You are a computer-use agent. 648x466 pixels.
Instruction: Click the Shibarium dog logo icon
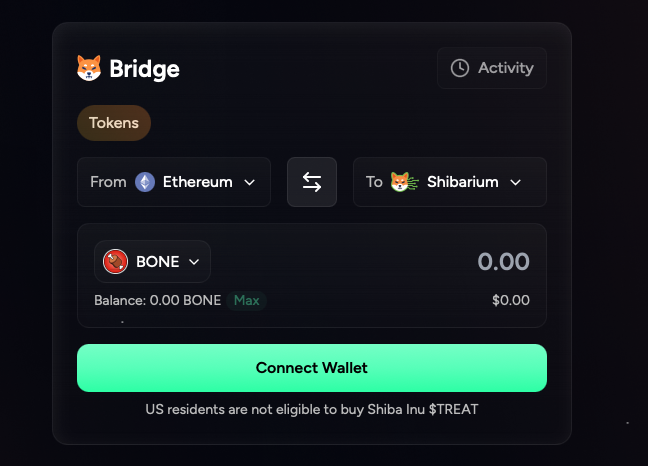[404, 182]
